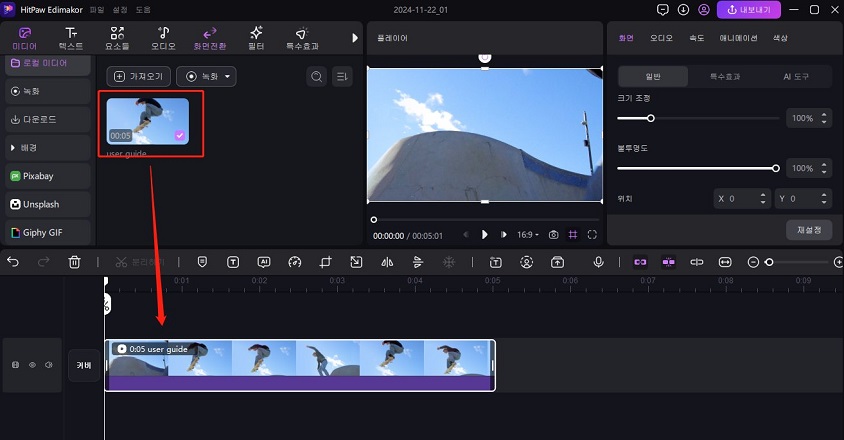844x440 pixels.
Task: Open the speed gauge tool
Action: (294, 262)
